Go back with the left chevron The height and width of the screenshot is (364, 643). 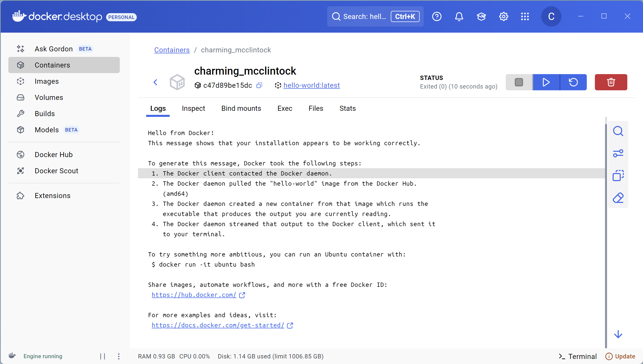tap(155, 82)
